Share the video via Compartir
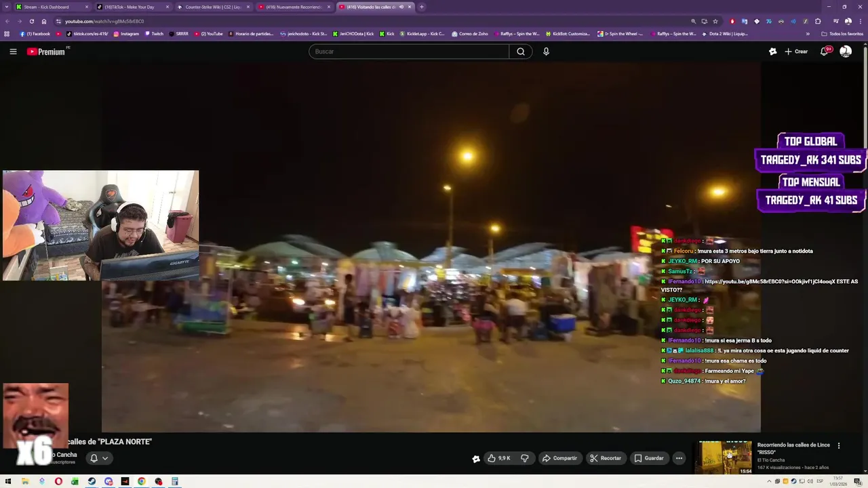This screenshot has height=488, width=868. 559,458
